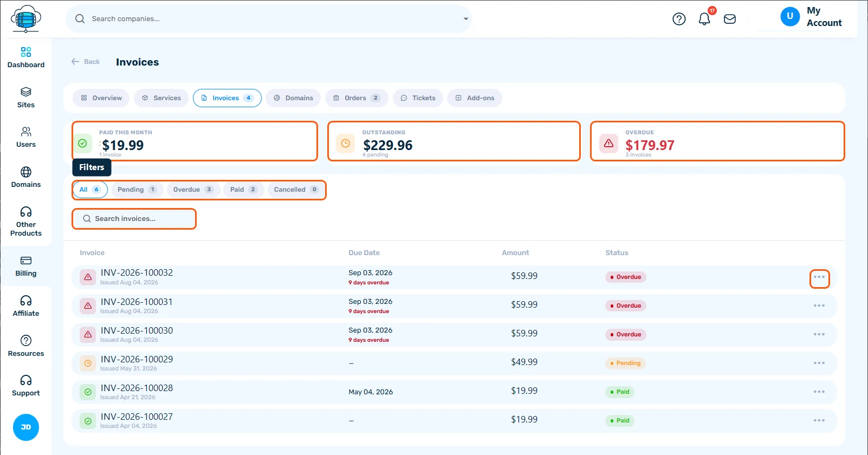
Task: Open the My Account menu
Action: (x=811, y=17)
